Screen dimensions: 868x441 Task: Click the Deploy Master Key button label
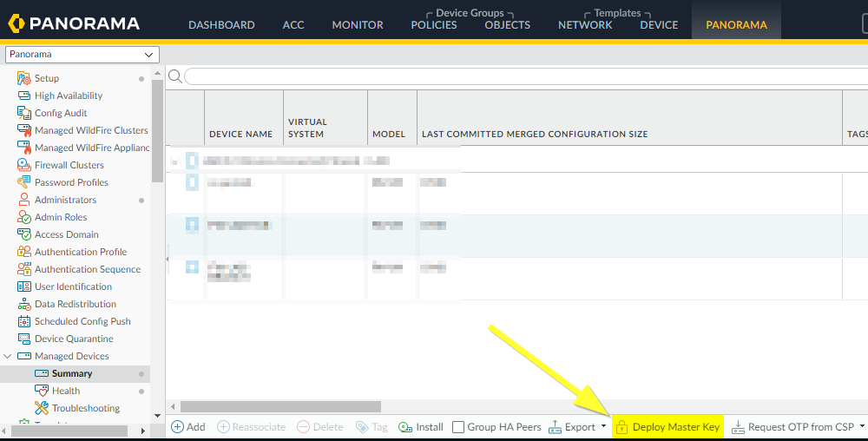676,426
